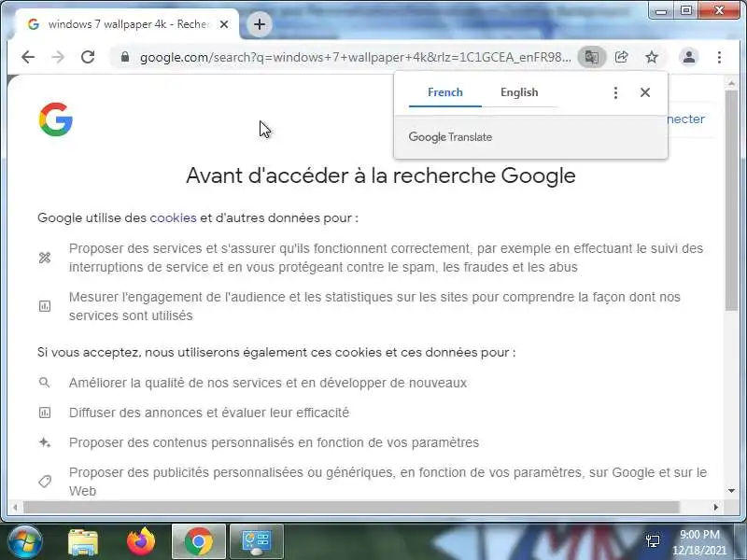Click tag icon beside publicités personnalisées
Viewport: 747px width, 560px height.
pos(45,482)
